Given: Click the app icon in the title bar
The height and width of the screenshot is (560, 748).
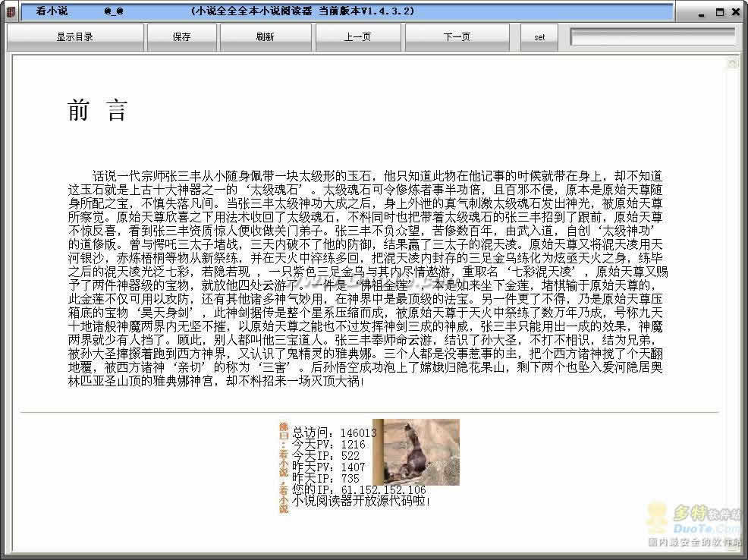Looking at the screenshot, I should pos(9,12).
